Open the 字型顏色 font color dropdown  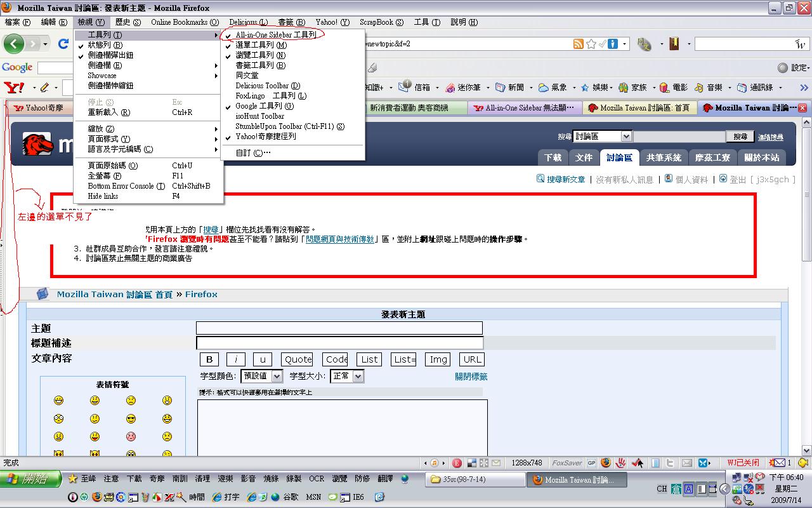point(261,376)
